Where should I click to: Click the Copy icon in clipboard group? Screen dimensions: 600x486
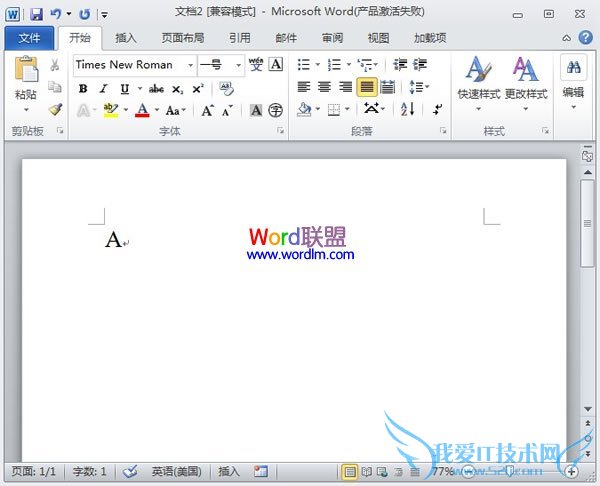pos(55,87)
